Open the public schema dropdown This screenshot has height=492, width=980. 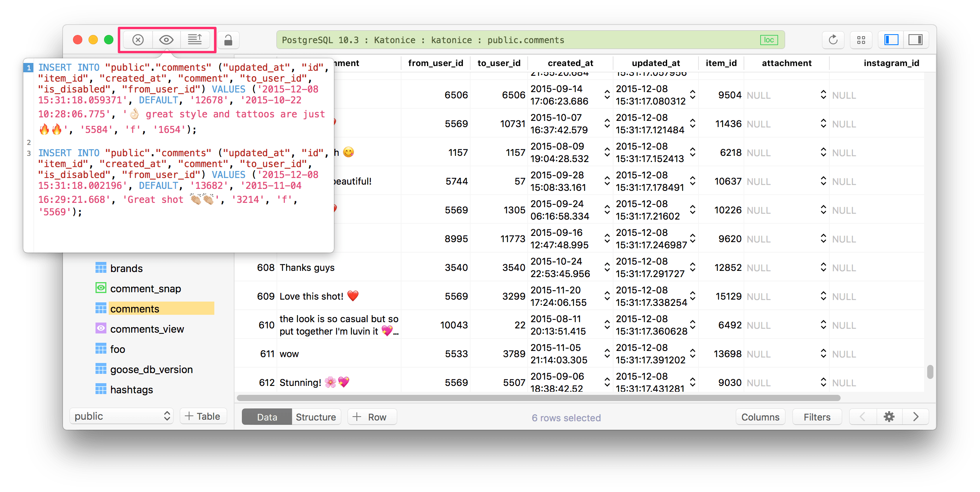pyautogui.click(x=122, y=416)
